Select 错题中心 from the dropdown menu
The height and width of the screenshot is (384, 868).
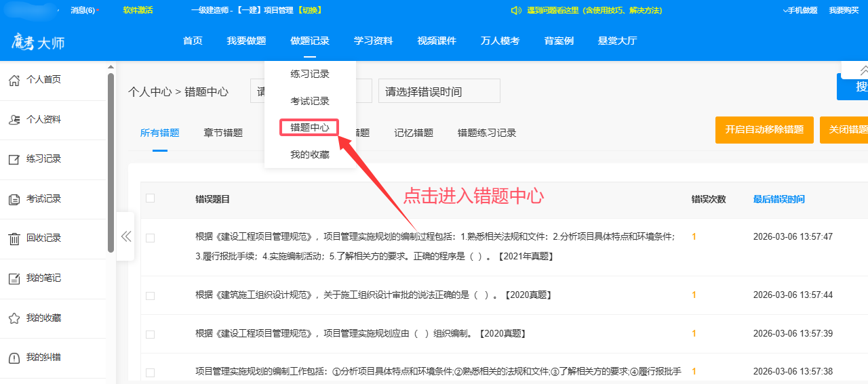[309, 127]
